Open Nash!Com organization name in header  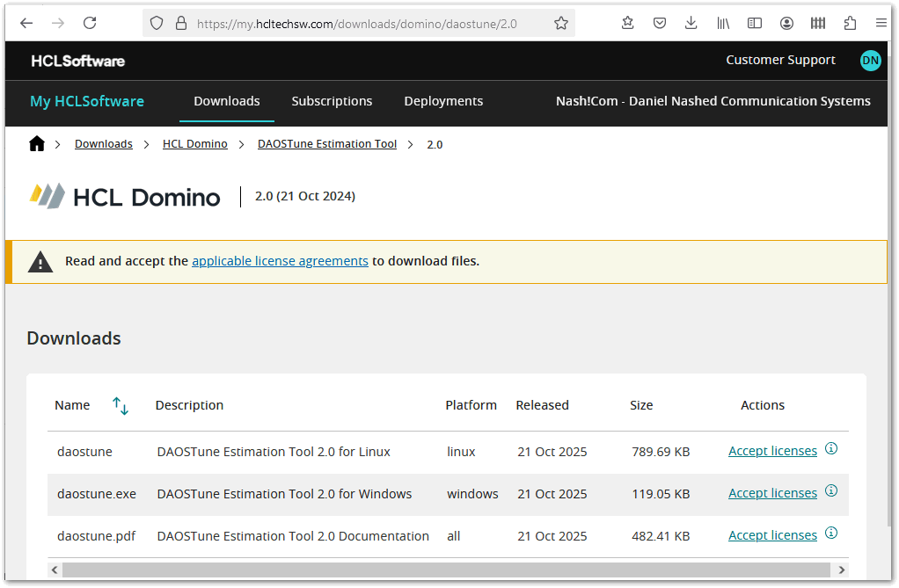pos(713,101)
